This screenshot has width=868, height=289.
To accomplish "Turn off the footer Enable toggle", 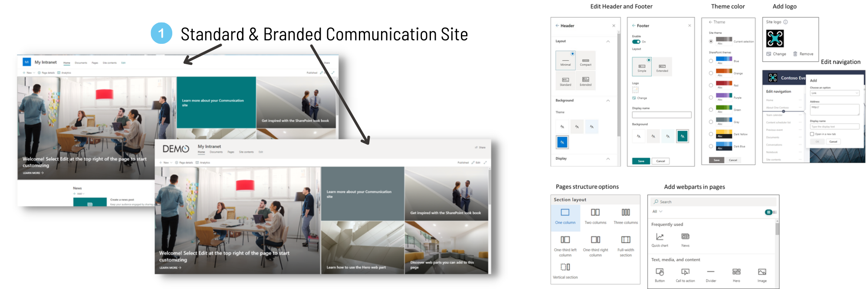I will click(x=636, y=42).
